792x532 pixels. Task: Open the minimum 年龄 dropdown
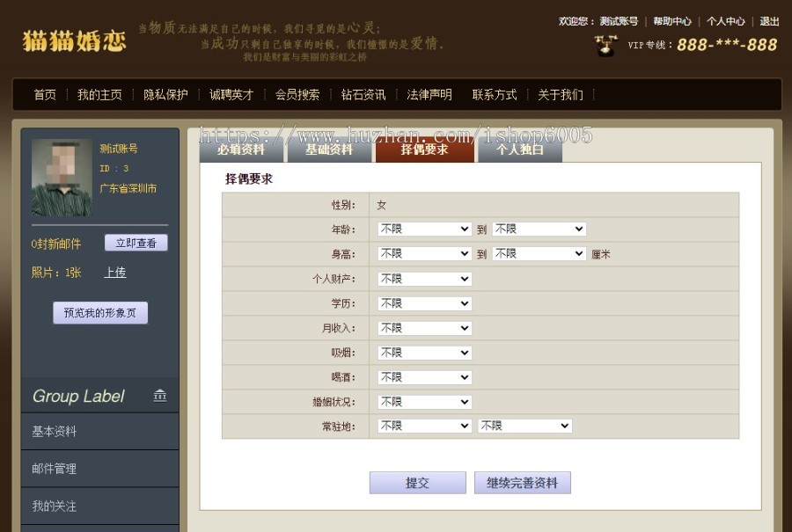425,230
